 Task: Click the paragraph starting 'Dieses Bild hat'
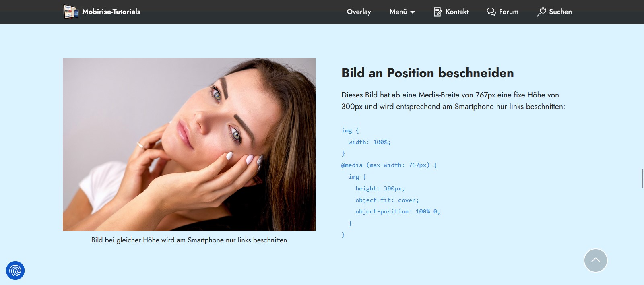[453, 101]
